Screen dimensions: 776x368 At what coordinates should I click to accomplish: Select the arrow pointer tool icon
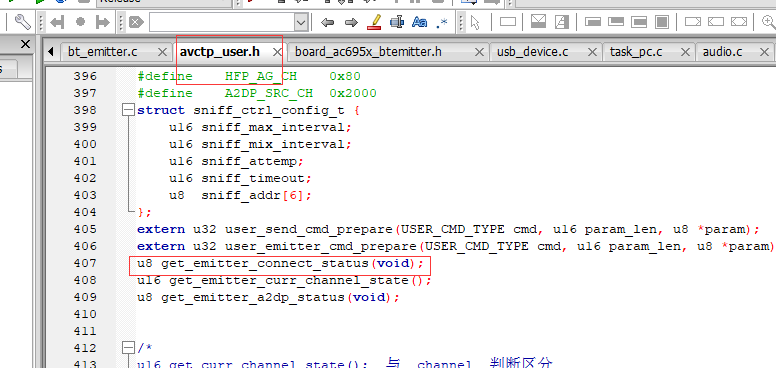click(476, 22)
